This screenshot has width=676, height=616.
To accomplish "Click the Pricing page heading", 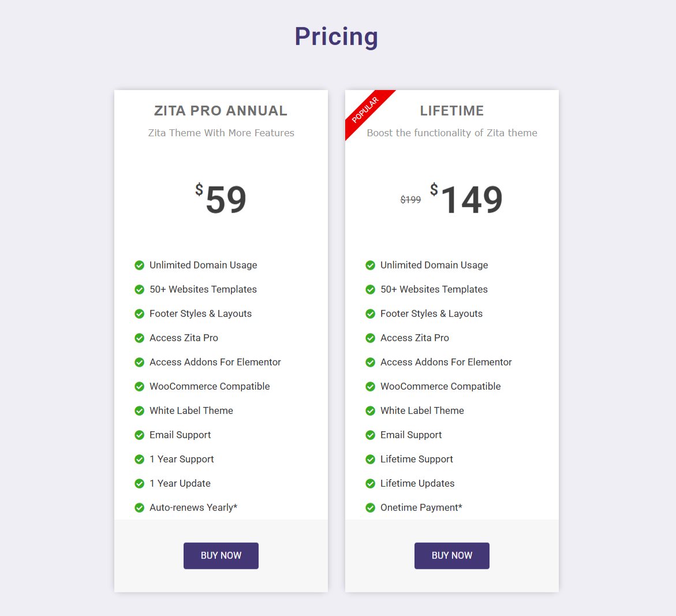I will [x=336, y=36].
